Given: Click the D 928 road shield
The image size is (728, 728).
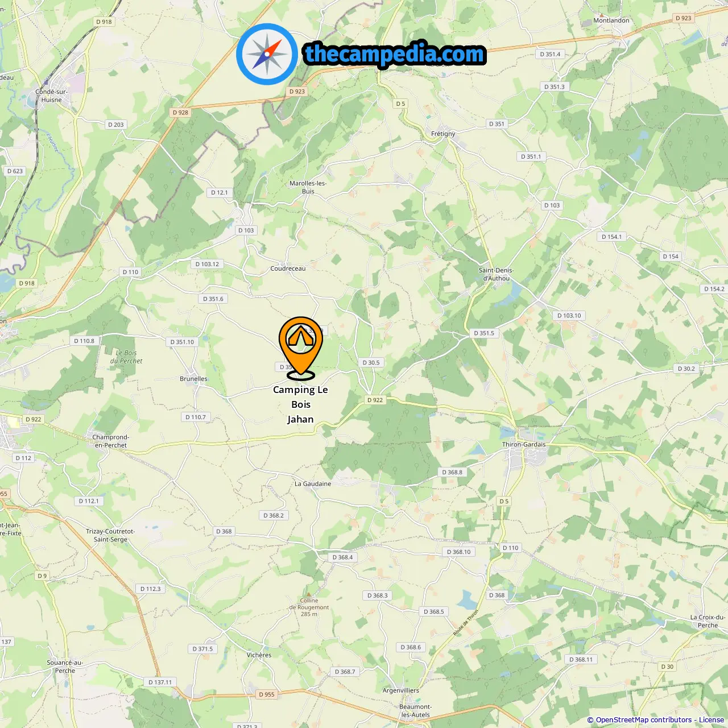Looking at the screenshot, I should 180,113.
